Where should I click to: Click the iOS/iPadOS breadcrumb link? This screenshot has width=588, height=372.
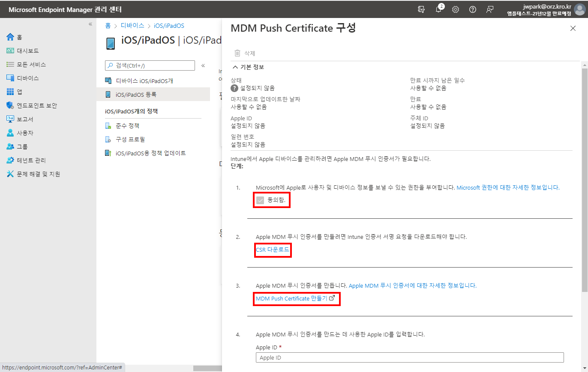(169, 26)
